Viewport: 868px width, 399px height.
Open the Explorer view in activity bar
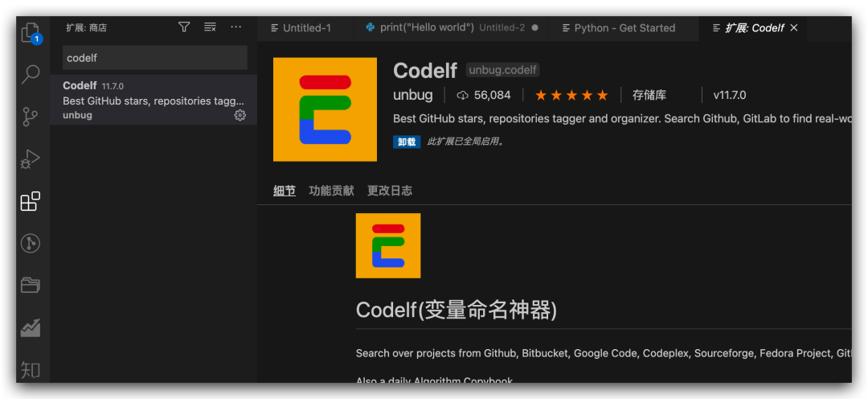pos(31,32)
